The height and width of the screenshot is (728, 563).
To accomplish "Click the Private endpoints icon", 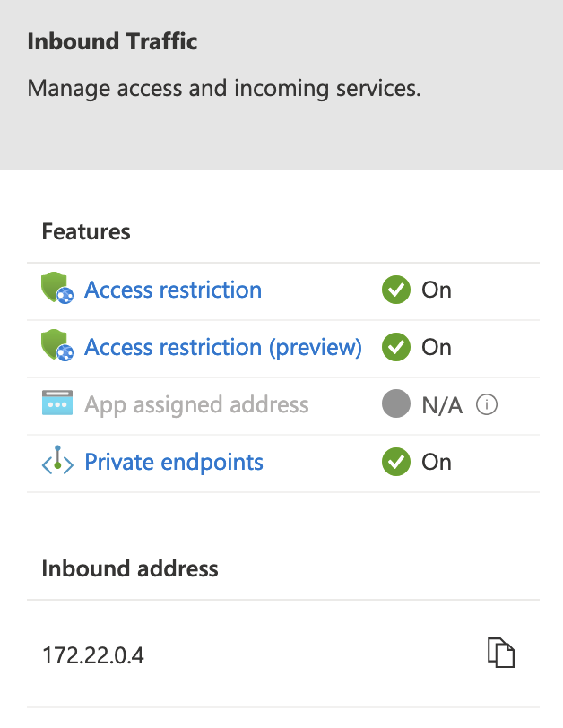I will click(56, 462).
